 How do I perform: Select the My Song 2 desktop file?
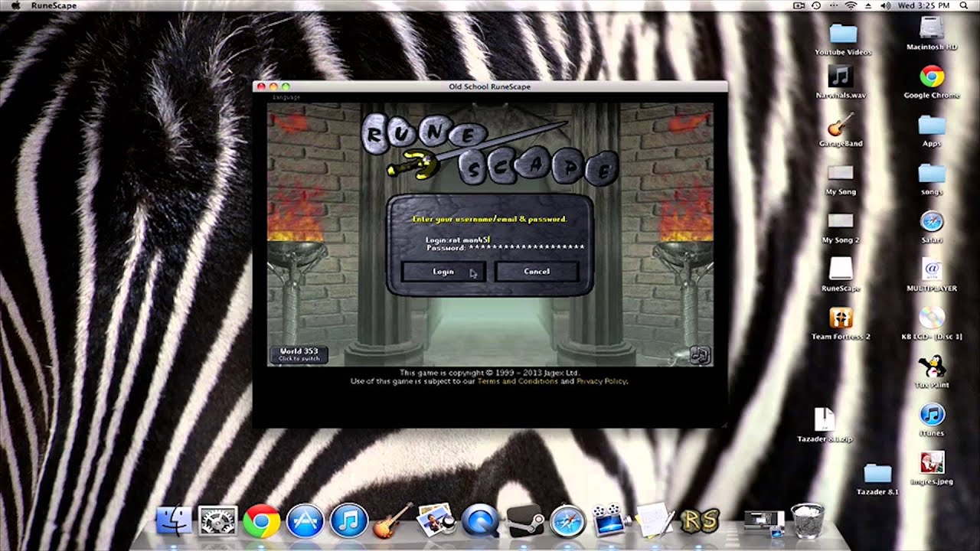coord(841,227)
